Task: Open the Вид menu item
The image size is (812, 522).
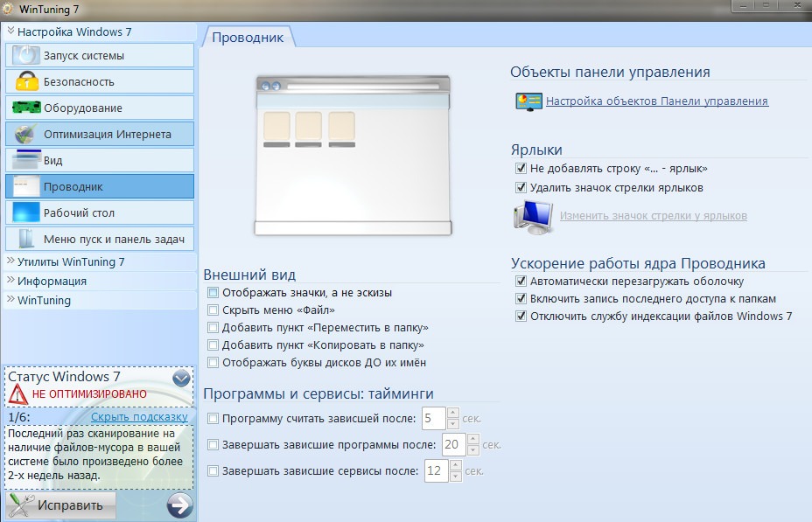Action: 100,160
